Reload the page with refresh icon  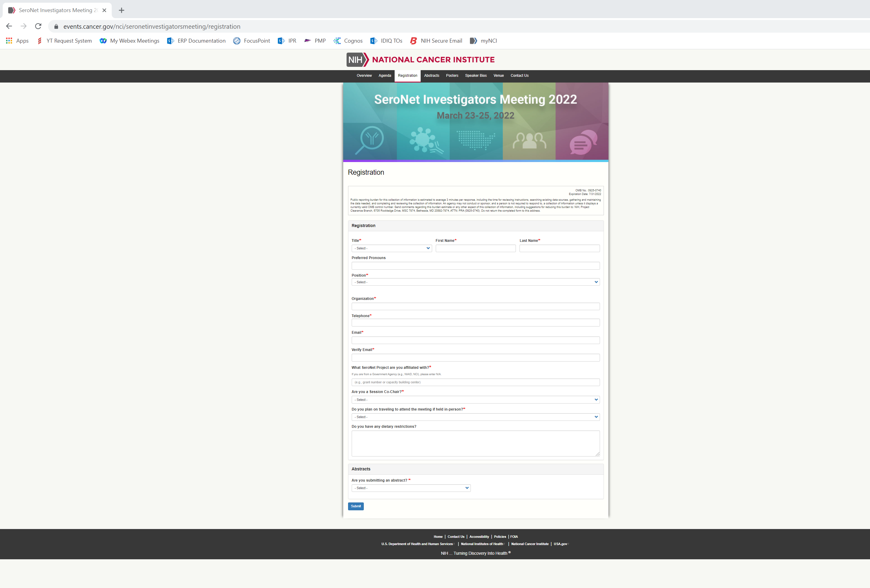(38, 26)
